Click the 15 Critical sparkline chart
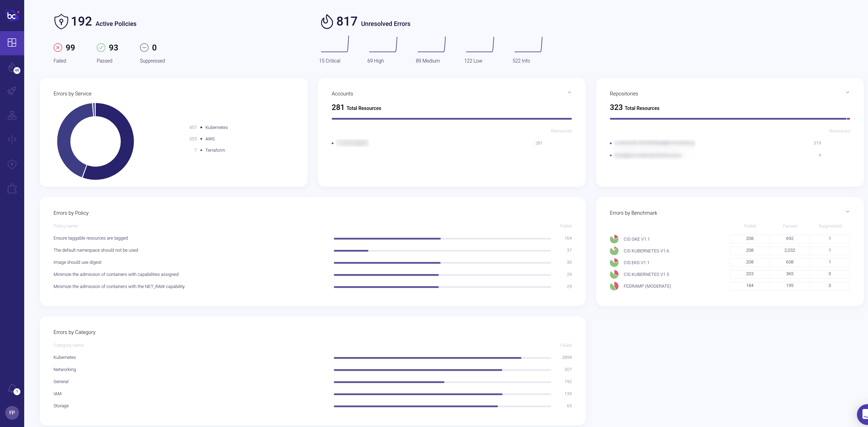868x427 pixels. click(x=335, y=44)
